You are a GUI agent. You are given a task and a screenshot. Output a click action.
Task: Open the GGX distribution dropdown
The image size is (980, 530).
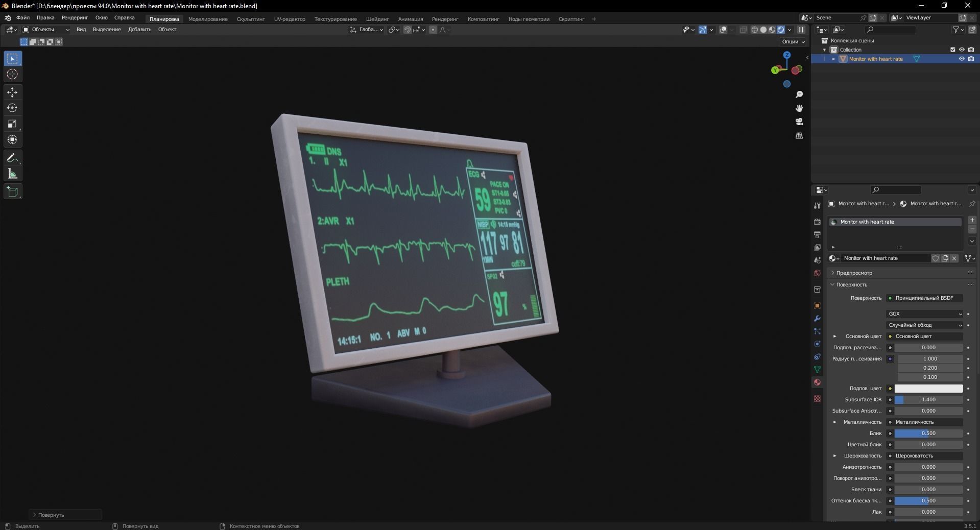tap(925, 314)
